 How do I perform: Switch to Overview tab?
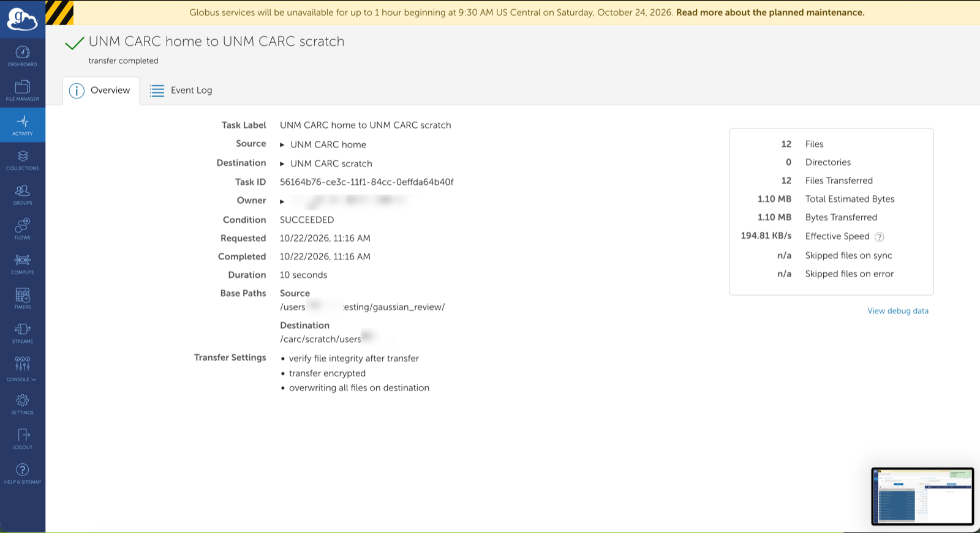(101, 91)
